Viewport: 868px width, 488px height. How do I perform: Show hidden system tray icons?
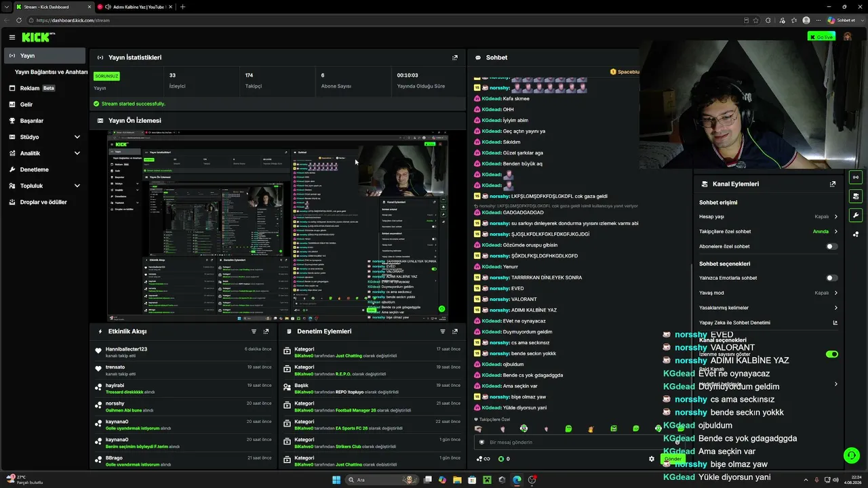pos(806,480)
